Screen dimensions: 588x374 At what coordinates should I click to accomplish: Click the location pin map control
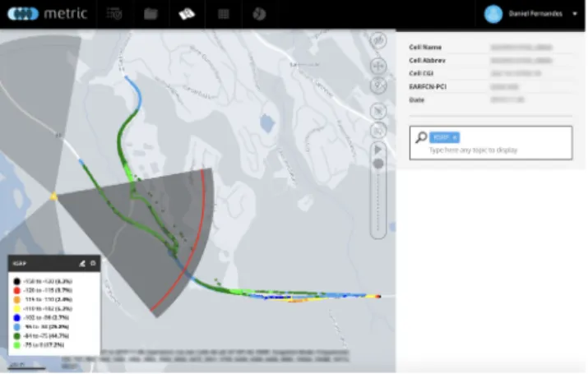coord(378,85)
